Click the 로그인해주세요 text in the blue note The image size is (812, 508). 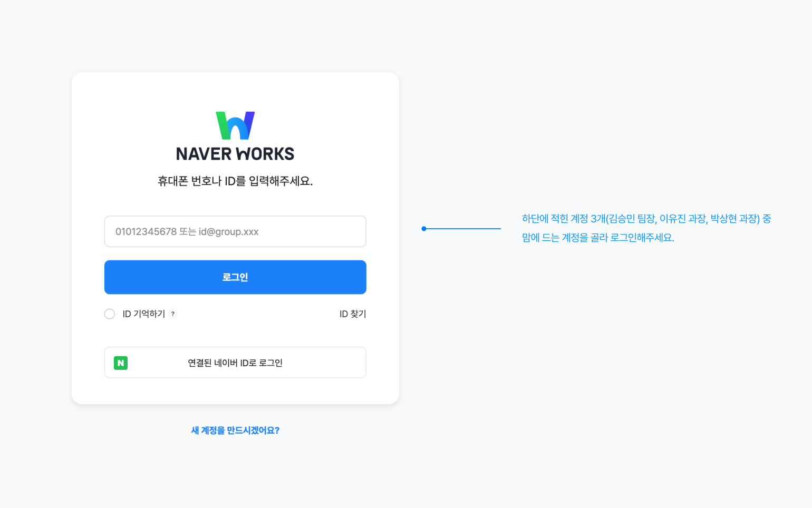pos(642,238)
